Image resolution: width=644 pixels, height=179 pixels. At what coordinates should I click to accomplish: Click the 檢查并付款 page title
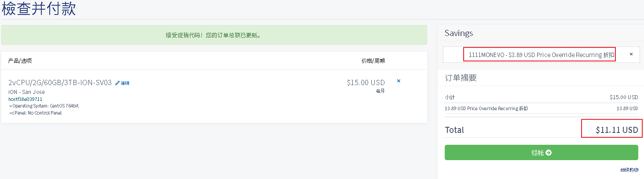(39, 9)
